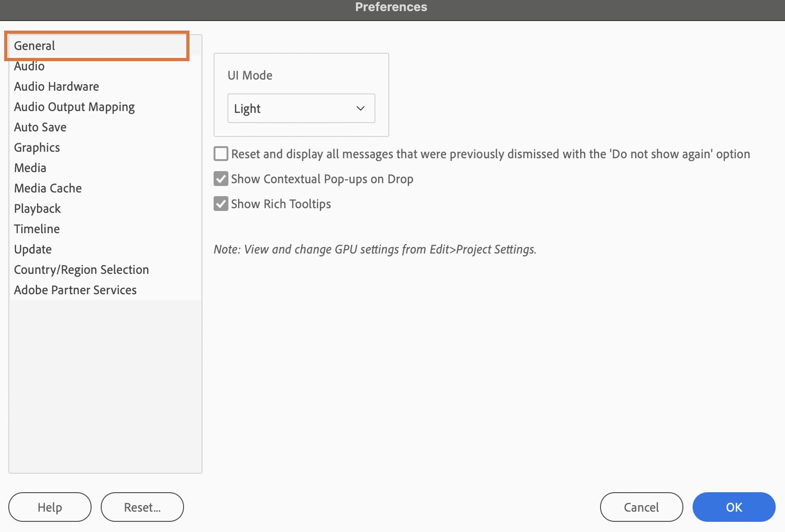Open Timeline preferences
This screenshot has width=785, height=532.
point(37,229)
